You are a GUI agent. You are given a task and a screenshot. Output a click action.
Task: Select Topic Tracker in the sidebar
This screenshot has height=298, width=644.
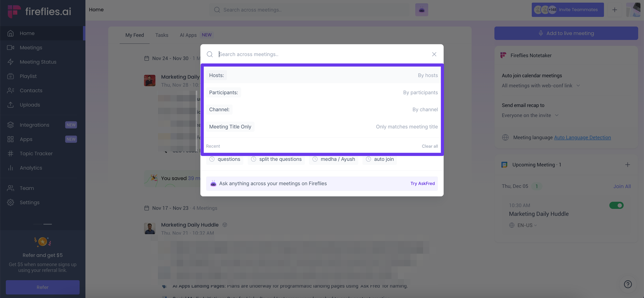pyautogui.click(x=36, y=154)
